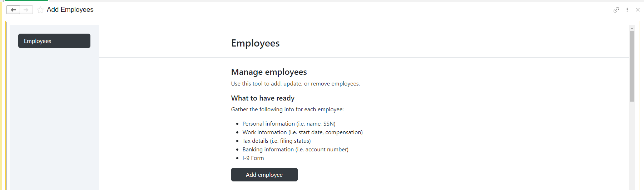Click the Employees main heading
644x190 pixels.
point(256,43)
